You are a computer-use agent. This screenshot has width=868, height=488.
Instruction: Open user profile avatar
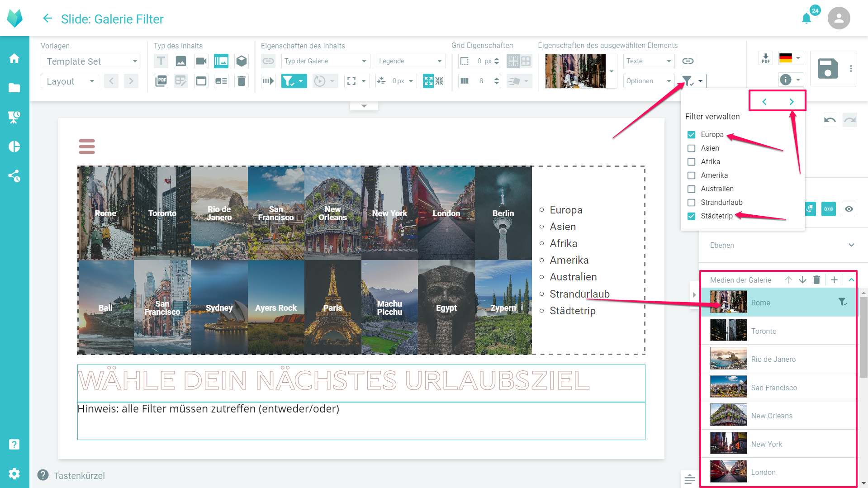[x=839, y=19]
